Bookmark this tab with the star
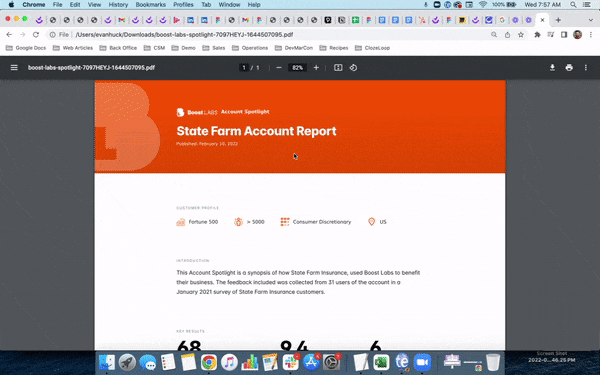600x375 pixels. point(521,35)
